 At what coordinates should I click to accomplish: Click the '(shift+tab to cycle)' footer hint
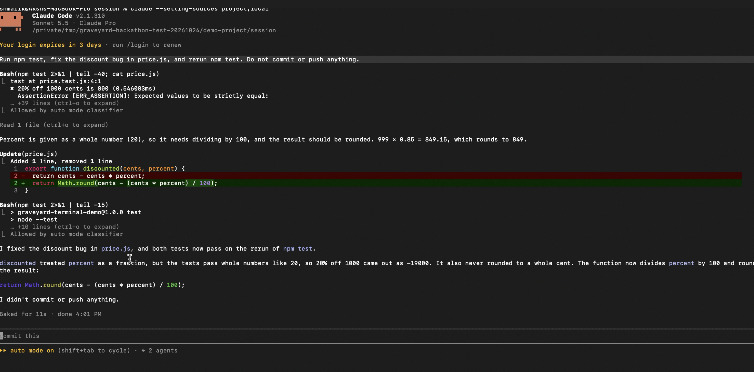pyautogui.click(x=94, y=350)
